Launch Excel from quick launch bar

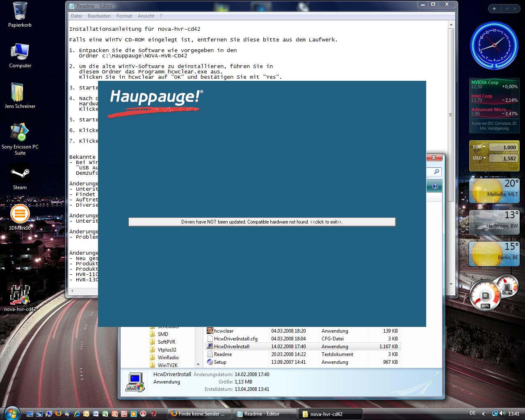[105, 414]
